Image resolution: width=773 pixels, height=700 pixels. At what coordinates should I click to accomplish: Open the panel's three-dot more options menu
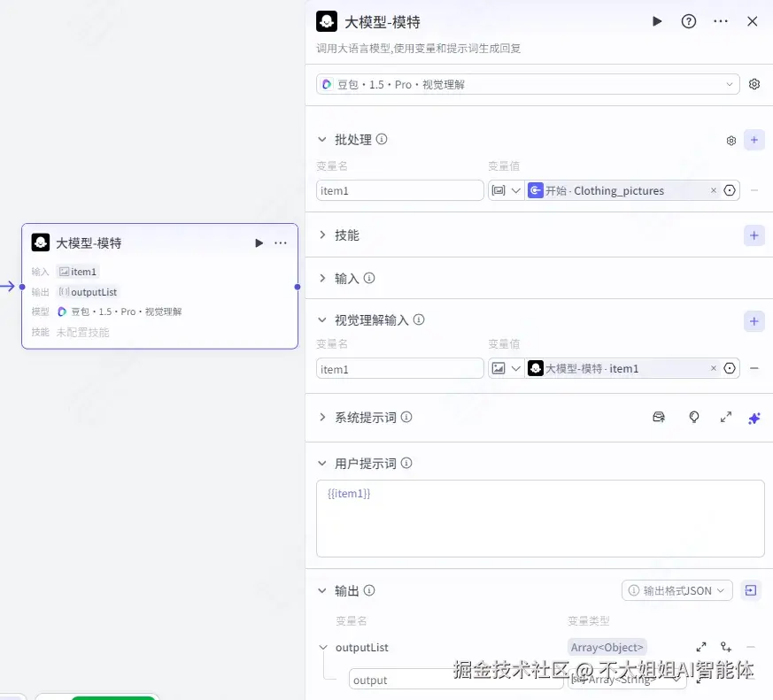[720, 21]
